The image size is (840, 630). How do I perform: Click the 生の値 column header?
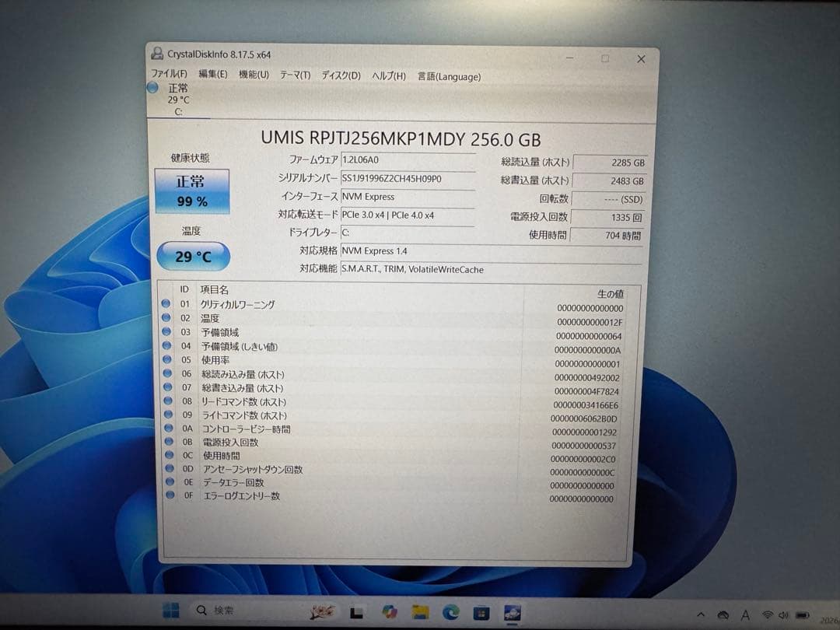[x=611, y=294]
